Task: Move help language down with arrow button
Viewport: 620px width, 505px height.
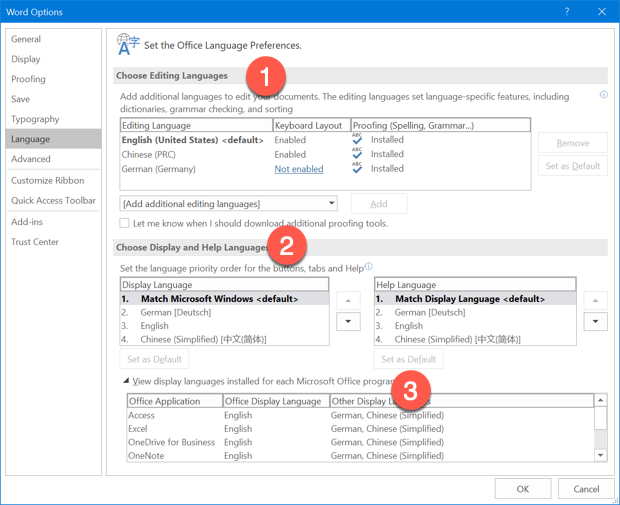Action: pos(595,321)
